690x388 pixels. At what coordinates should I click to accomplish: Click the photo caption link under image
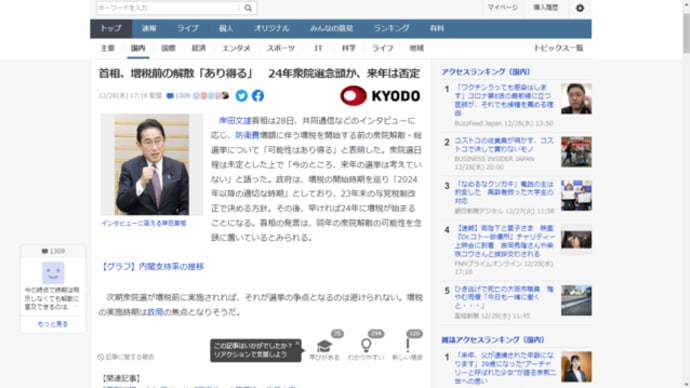[144, 223]
